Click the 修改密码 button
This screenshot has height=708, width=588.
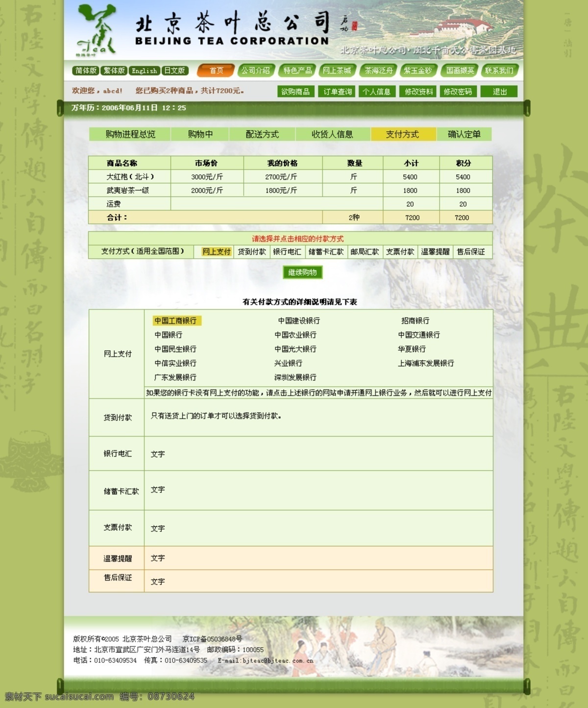pos(458,92)
